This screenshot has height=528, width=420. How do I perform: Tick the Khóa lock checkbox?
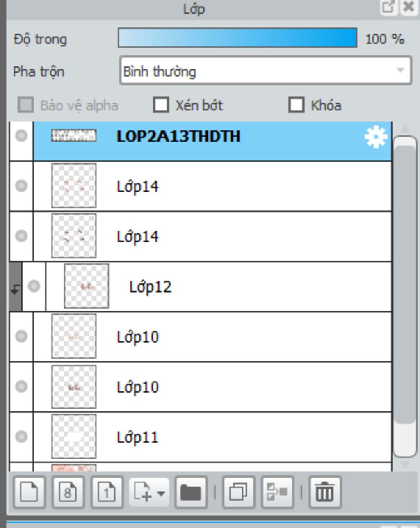click(x=296, y=105)
